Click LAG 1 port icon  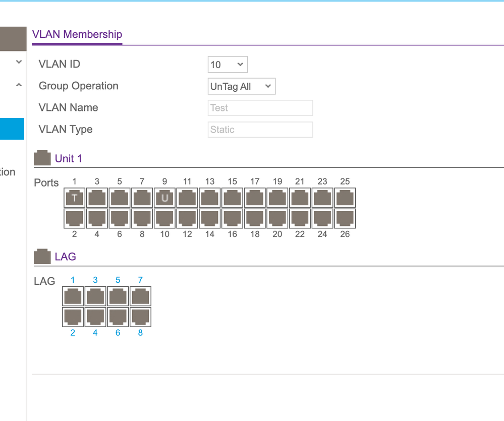pyautogui.click(x=73, y=296)
